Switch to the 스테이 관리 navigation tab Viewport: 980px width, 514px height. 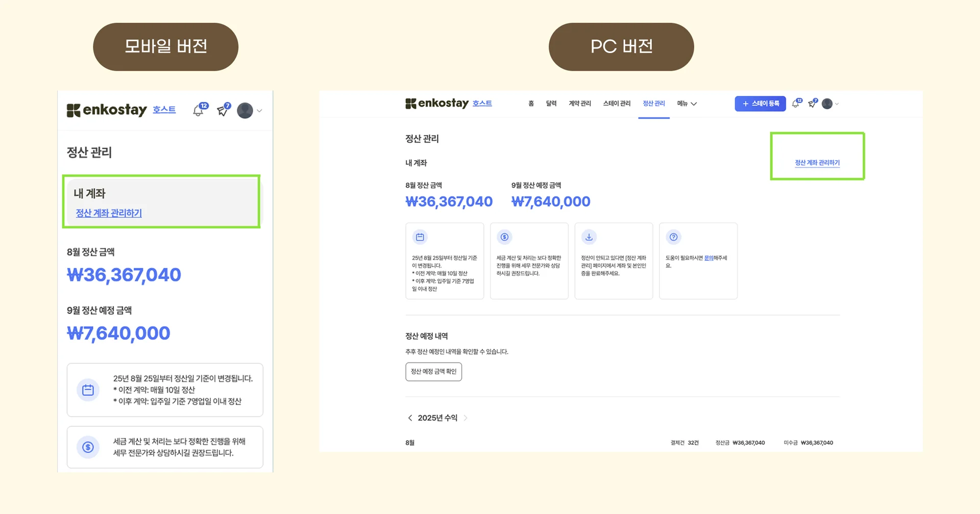[617, 104]
